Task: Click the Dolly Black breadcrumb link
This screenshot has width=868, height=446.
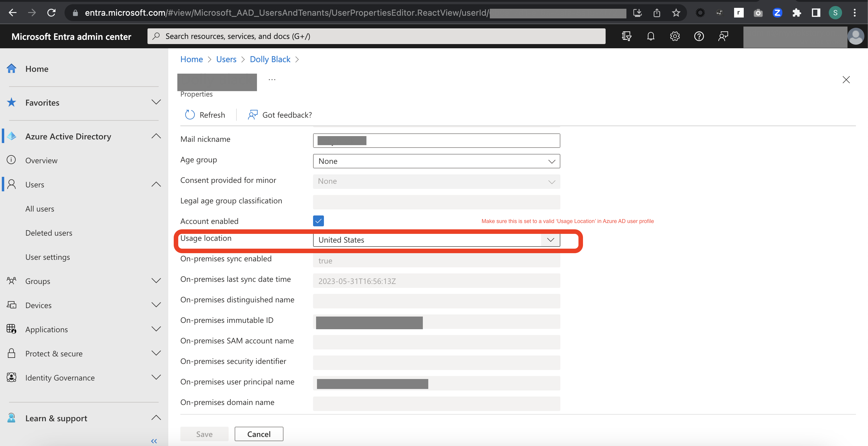Action: click(x=270, y=59)
